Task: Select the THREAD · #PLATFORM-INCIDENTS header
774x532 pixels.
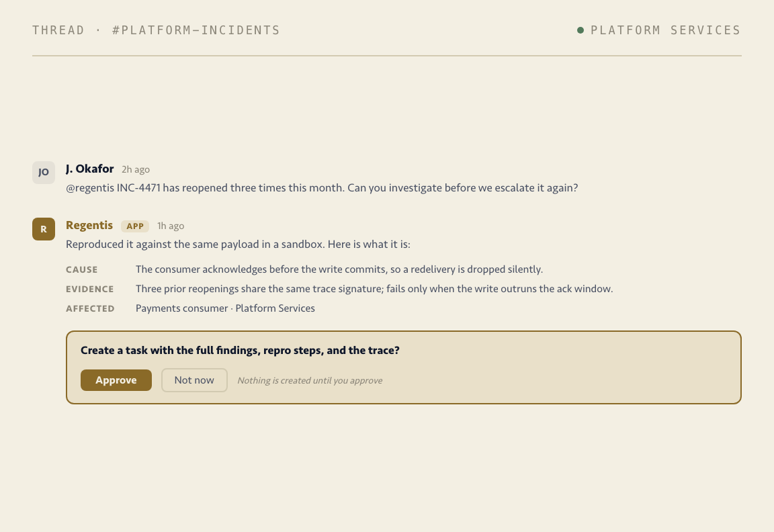Action: point(156,30)
